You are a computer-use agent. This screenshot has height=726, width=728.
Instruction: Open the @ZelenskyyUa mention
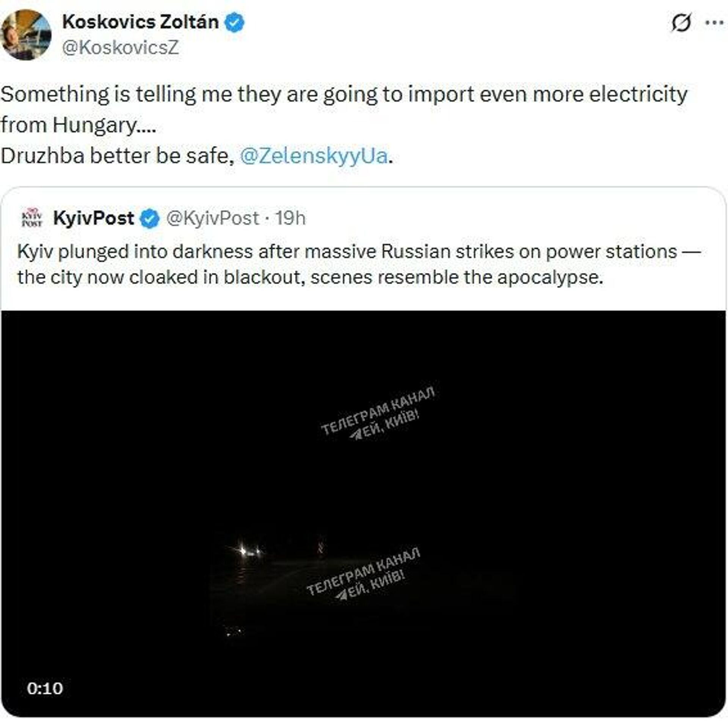(x=314, y=156)
